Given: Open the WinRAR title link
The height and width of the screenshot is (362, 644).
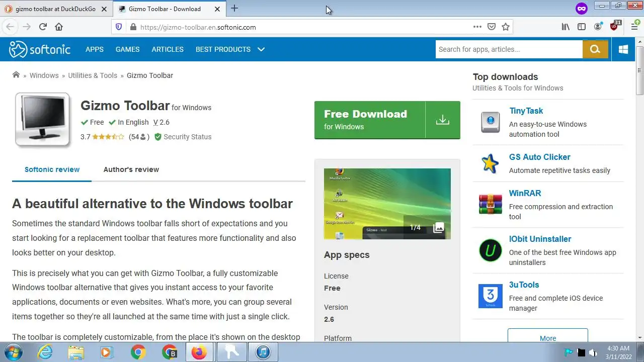Looking at the screenshot, I should click(x=525, y=193).
